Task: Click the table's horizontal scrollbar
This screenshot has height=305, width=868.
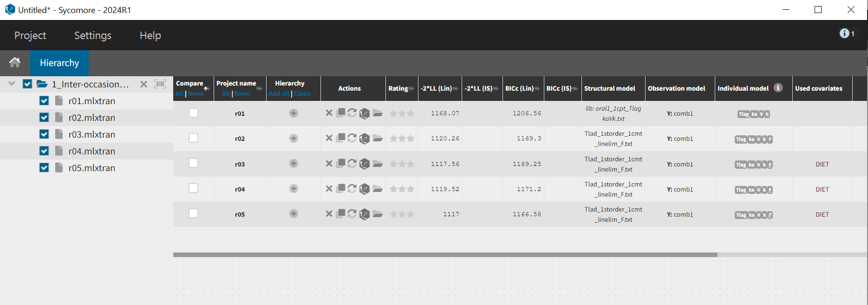Action: (445, 255)
